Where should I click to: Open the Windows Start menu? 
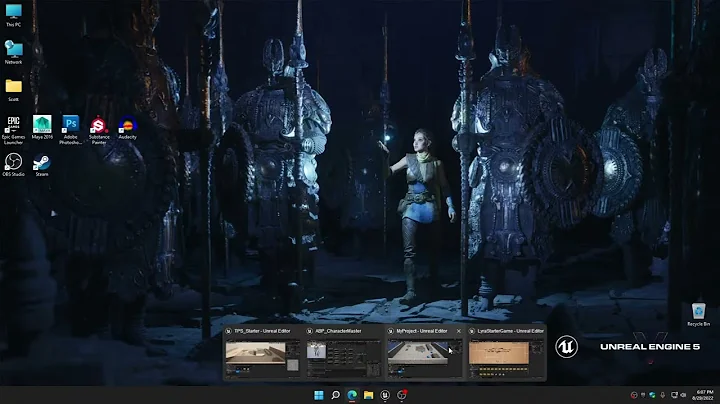pyautogui.click(x=319, y=395)
